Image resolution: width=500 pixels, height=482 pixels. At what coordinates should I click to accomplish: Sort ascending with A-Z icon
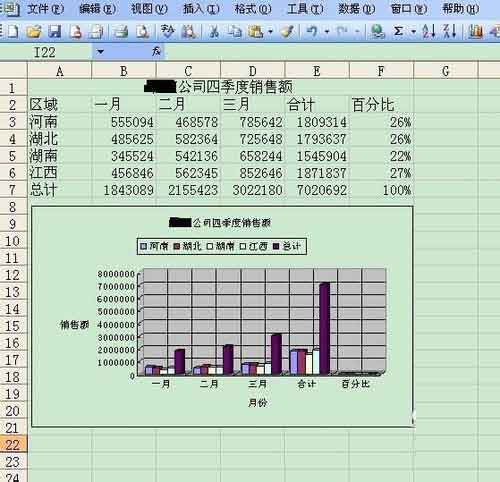pyautogui.click(x=429, y=31)
